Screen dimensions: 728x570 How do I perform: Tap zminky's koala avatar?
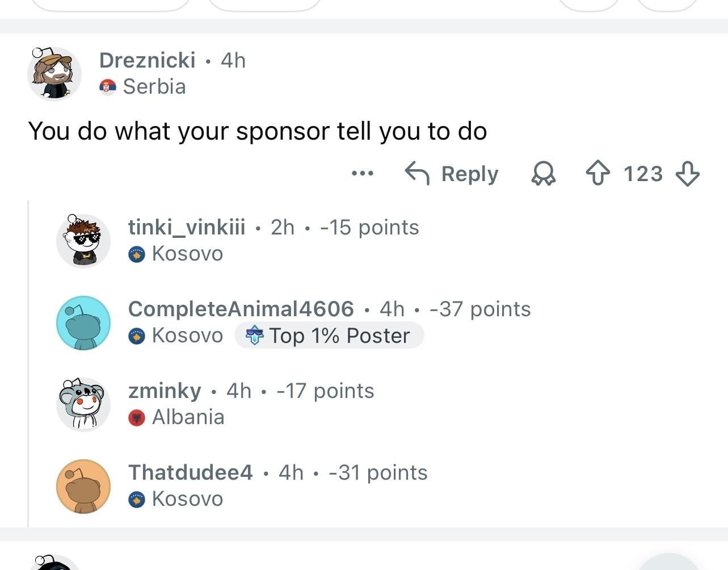click(83, 404)
